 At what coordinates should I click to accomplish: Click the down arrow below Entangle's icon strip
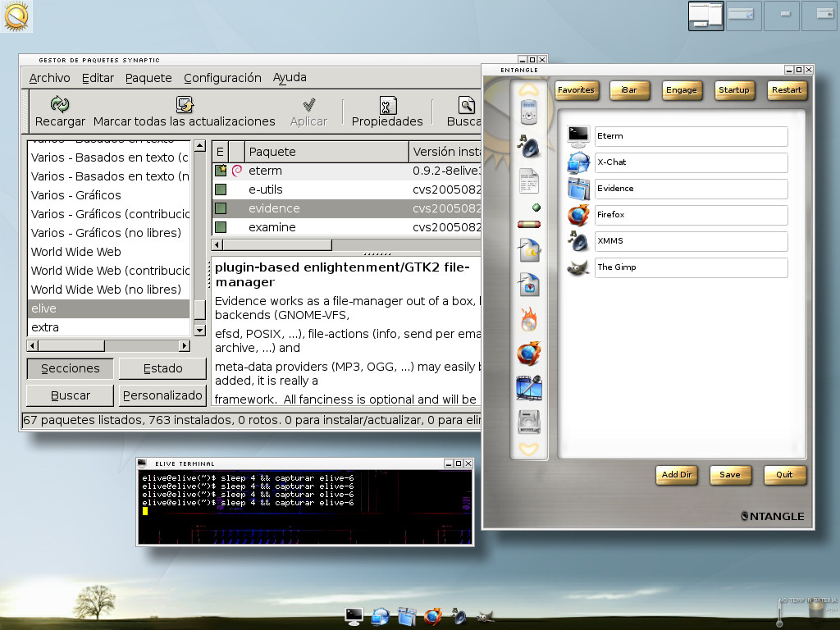(x=529, y=449)
